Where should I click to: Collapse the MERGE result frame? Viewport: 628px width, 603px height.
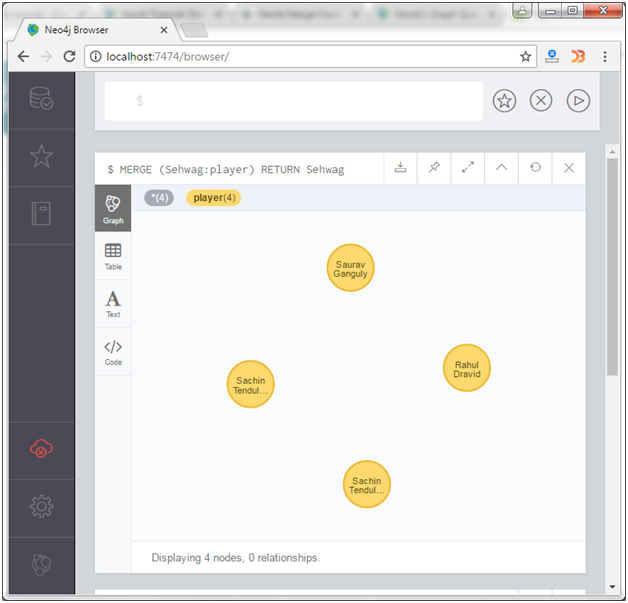[501, 168]
